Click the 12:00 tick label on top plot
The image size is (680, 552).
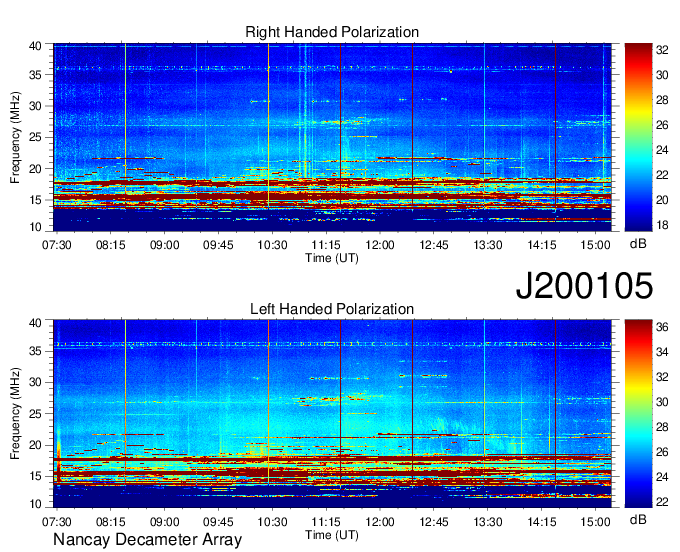coord(380,245)
